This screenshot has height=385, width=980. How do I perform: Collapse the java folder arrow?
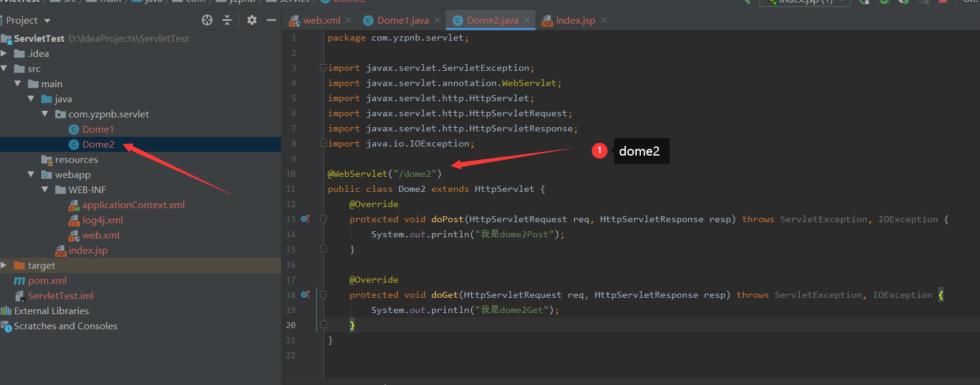pos(31,99)
